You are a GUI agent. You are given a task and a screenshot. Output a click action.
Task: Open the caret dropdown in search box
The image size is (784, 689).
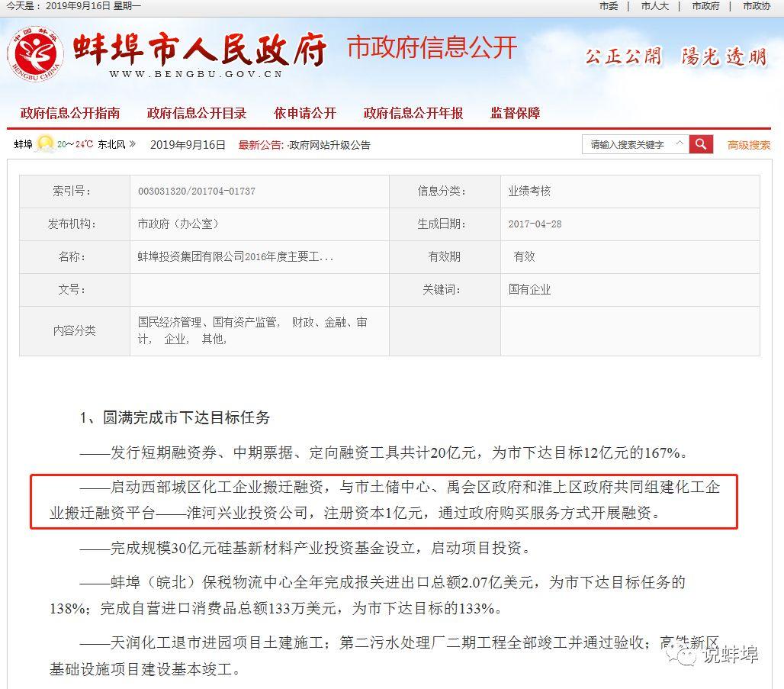pyautogui.click(x=680, y=143)
